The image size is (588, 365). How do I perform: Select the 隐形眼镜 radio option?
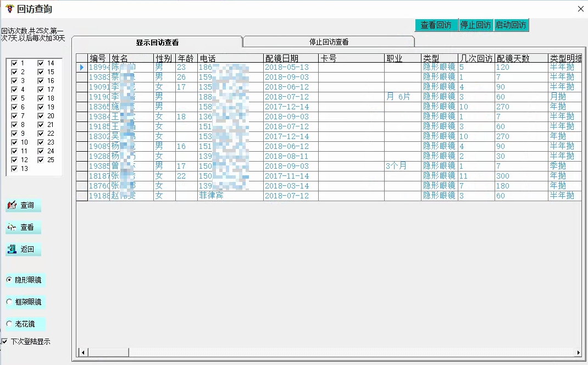9,280
